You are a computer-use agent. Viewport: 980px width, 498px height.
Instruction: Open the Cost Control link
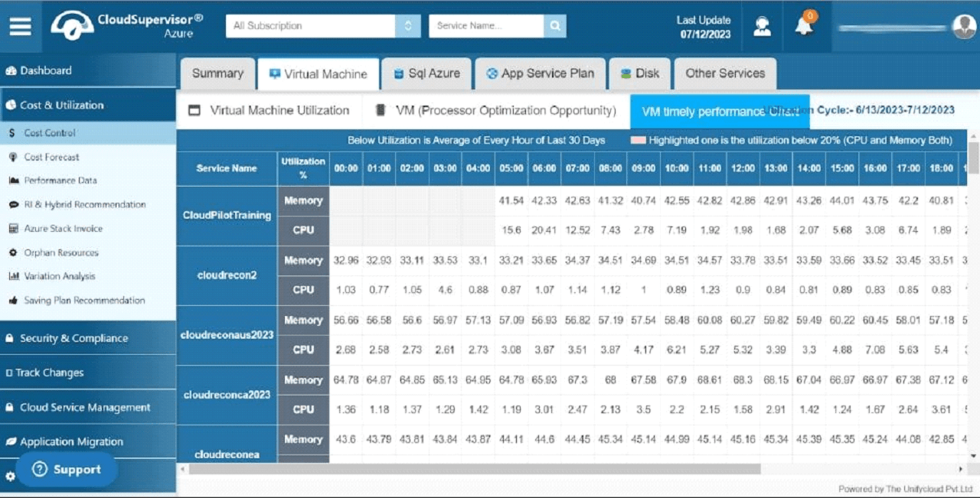point(50,133)
